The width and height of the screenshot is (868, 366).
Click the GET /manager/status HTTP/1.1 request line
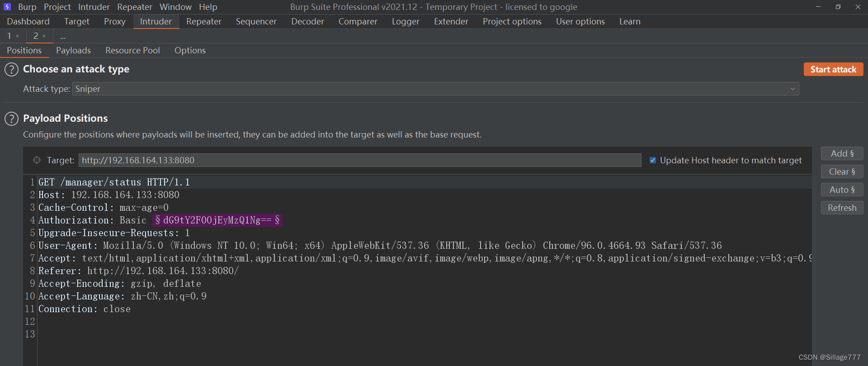click(114, 182)
